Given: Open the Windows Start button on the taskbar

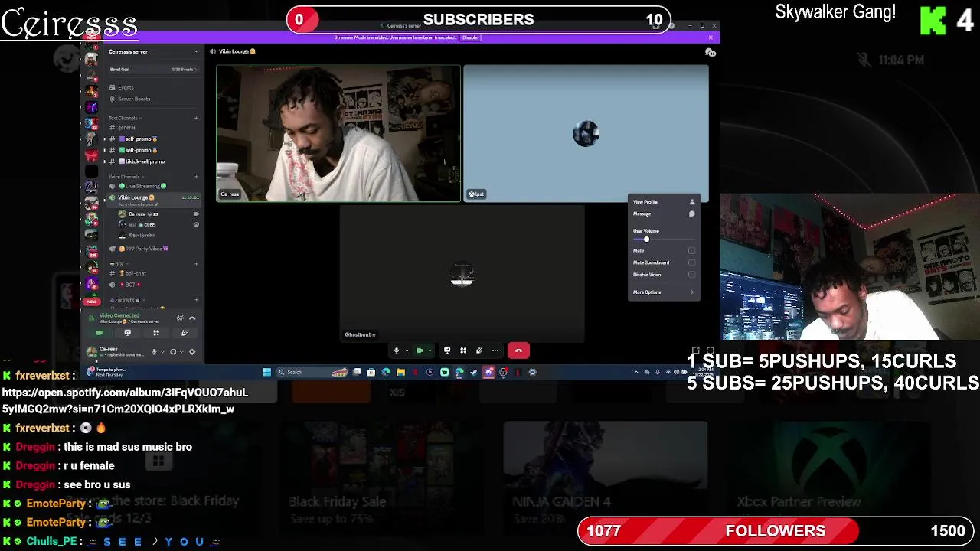Looking at the screenshot, I should [267, 372].
